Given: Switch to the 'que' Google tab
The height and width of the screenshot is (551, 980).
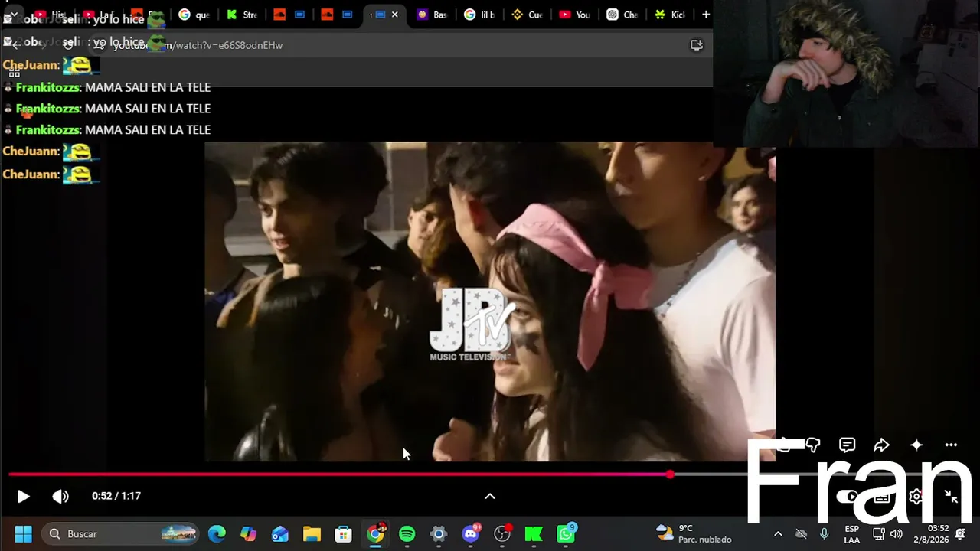Looking at the screenshot, I should coord(194,15).
